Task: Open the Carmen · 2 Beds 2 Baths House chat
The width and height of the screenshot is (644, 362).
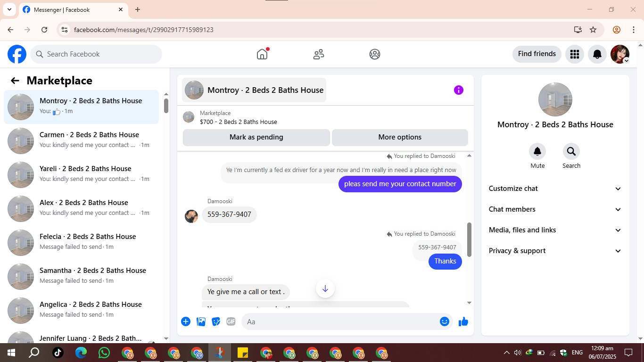Action: click(82, 141)
